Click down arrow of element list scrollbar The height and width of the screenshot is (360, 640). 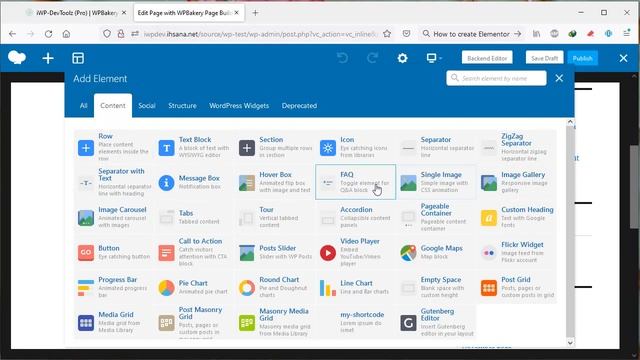pos(570,343)
